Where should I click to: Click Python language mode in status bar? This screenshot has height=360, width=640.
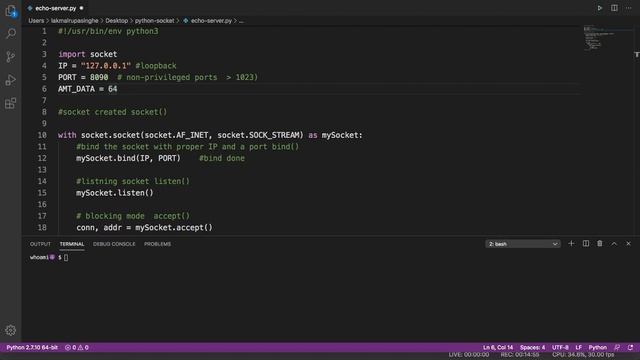pyautogui.click(x=598, y=347)
